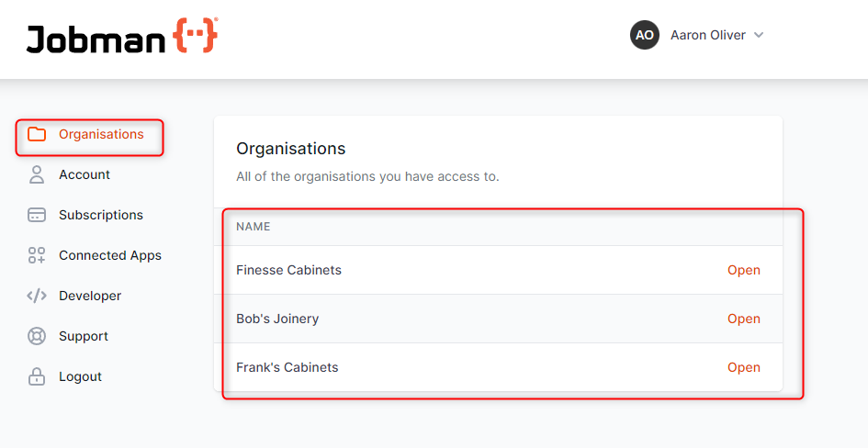This screenshot has width=868, height=448.
Task: Click the Logout padlock icon
Action: (37, 376)
